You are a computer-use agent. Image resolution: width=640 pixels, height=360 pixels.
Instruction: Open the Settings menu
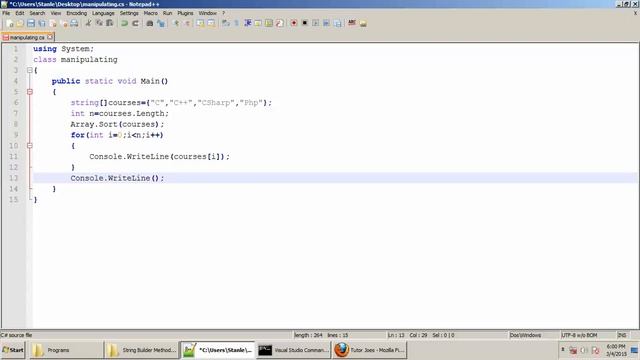129,13
